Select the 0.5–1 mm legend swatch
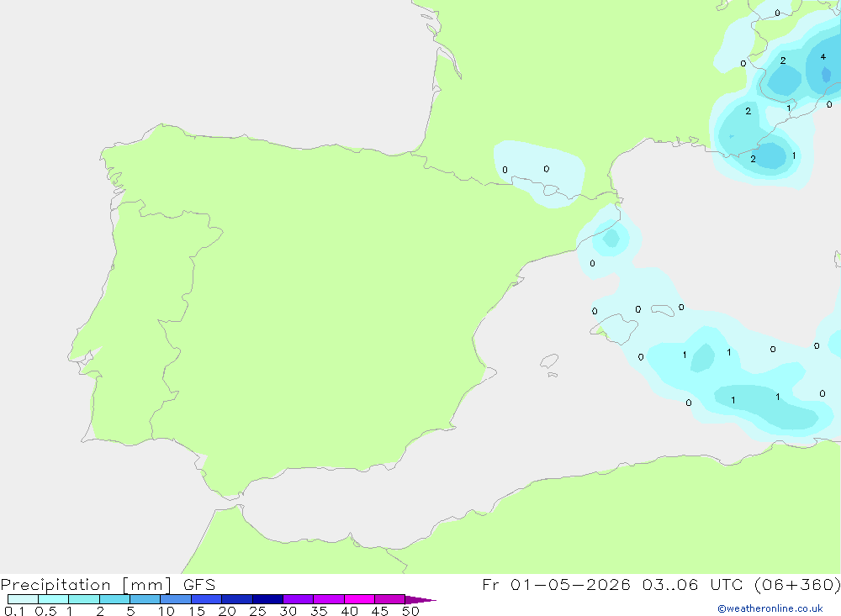 (x=54, y=599)
